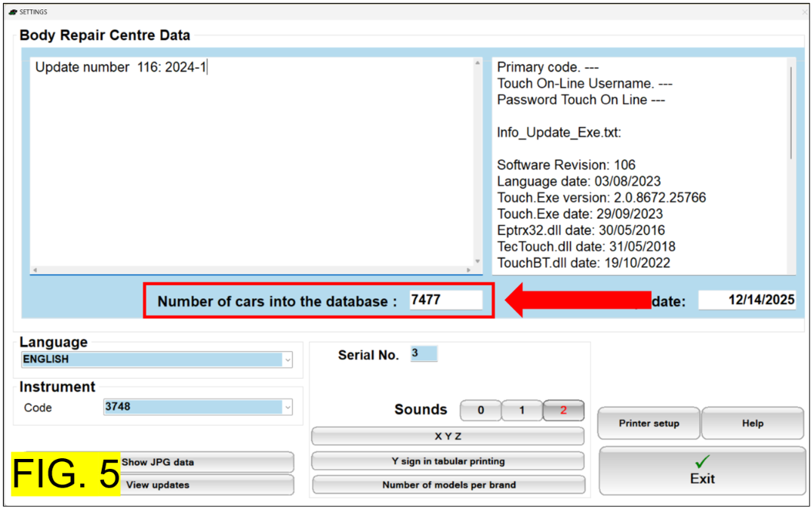Click the horizontal scrollbar's left arrow
This screenshot has height=509, width=812.
point(35,270)
